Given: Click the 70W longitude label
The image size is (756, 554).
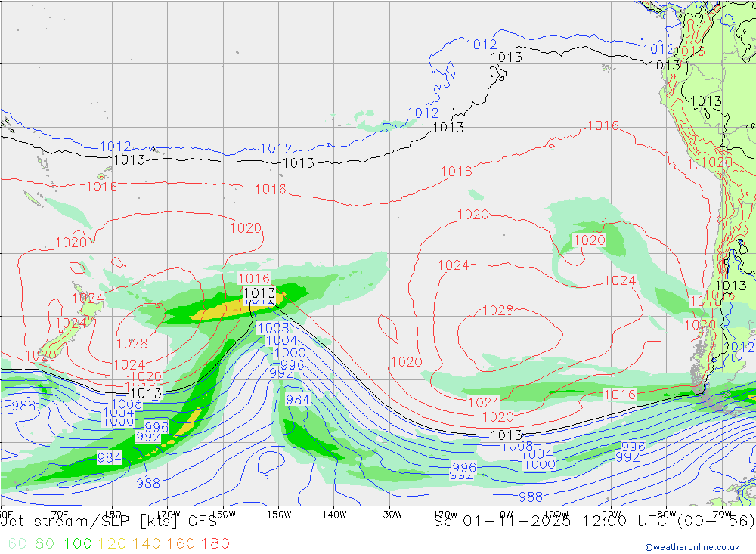Looking at the screenshot, I should tap(722, 515).
